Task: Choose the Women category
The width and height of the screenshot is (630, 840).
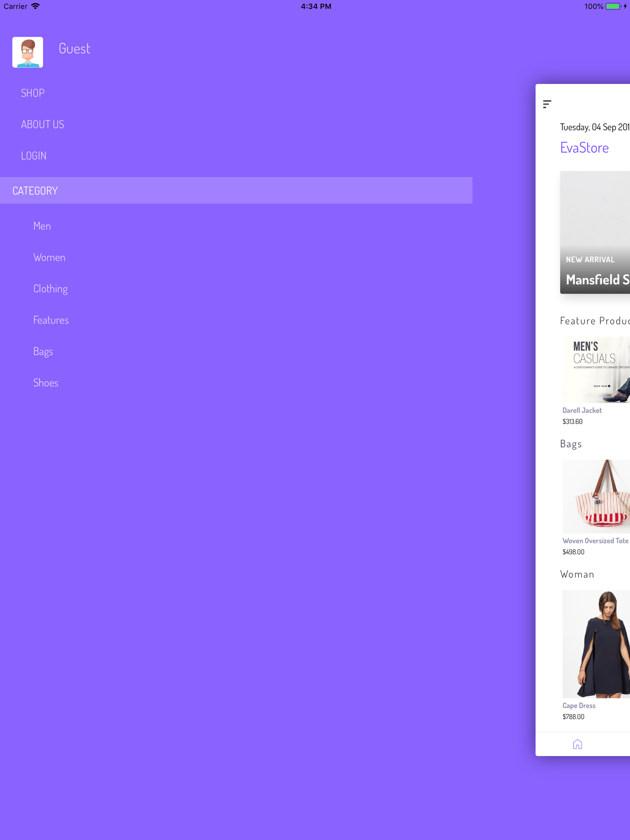Action: coord(50,257)
